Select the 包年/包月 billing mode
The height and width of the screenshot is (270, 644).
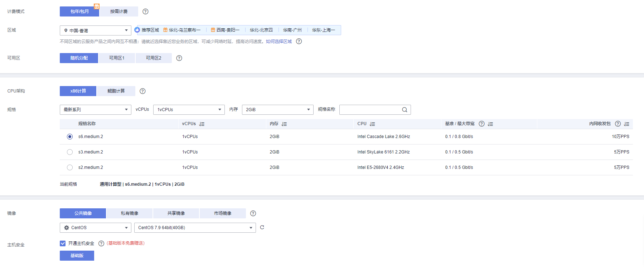[x=79, y=11]
